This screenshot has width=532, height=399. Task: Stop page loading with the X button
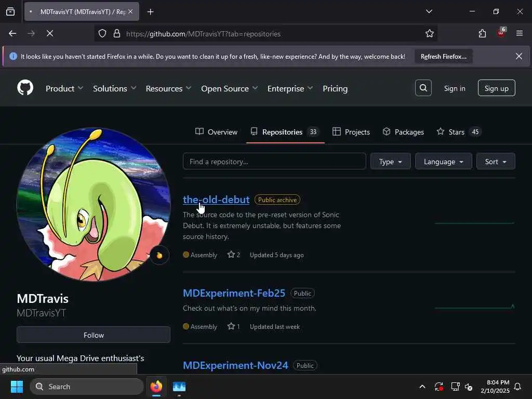pyautogui.click(x=50, y=33)
